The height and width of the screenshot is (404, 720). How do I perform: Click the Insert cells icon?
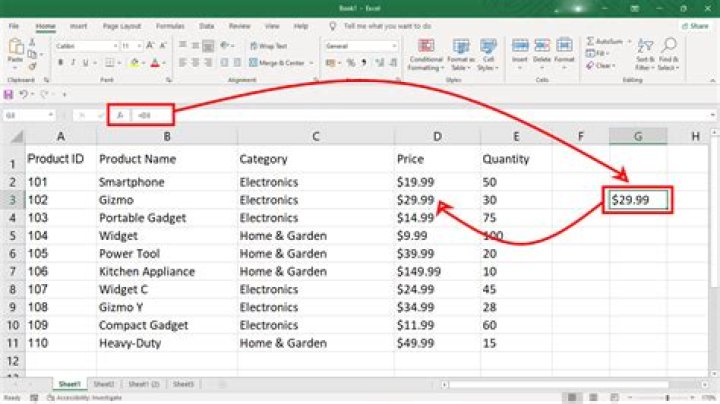point(520,46)
